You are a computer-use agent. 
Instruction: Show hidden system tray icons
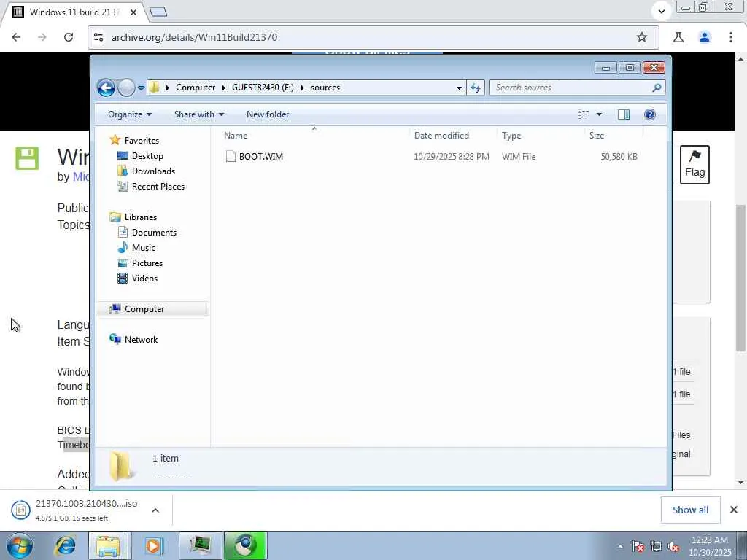[x=620, y=547]
